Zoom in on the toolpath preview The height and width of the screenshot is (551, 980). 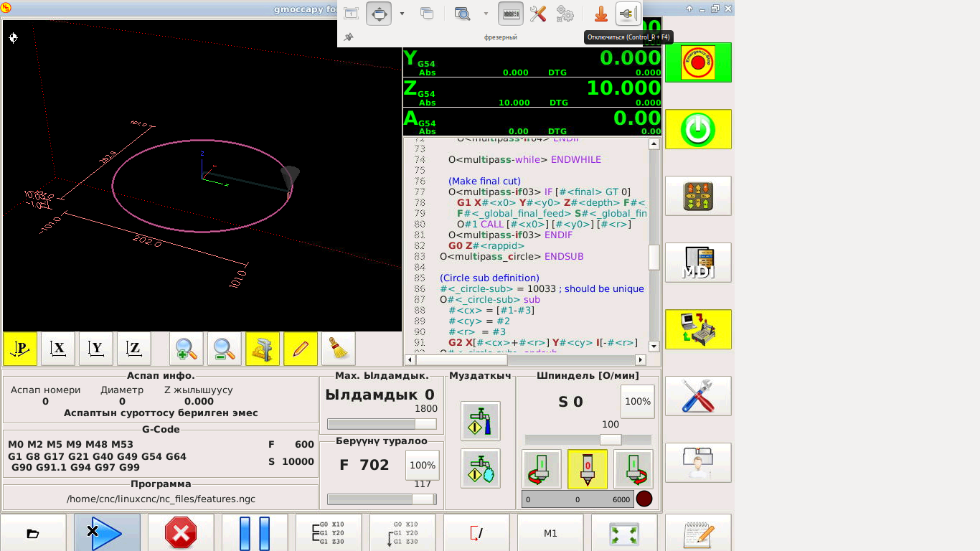[x=187, y=349]
